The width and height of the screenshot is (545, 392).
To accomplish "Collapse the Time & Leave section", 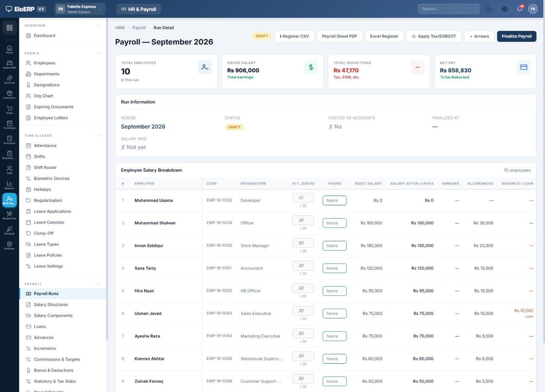I will coord(99,136).
